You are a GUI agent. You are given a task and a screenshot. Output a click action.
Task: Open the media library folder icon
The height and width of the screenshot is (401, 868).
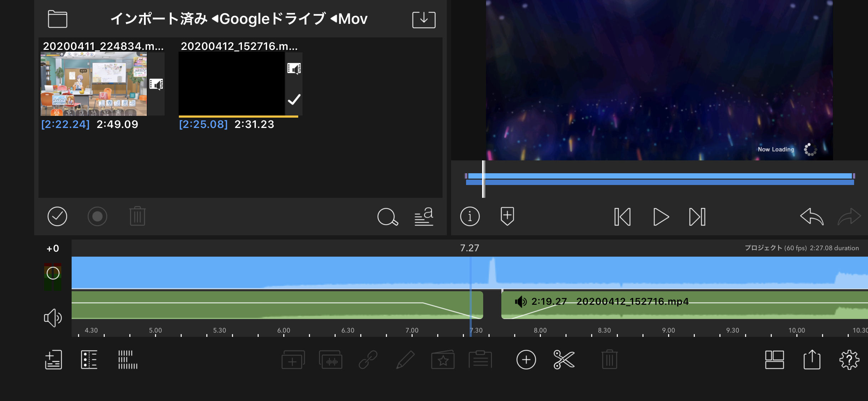(x=57, y=19)
